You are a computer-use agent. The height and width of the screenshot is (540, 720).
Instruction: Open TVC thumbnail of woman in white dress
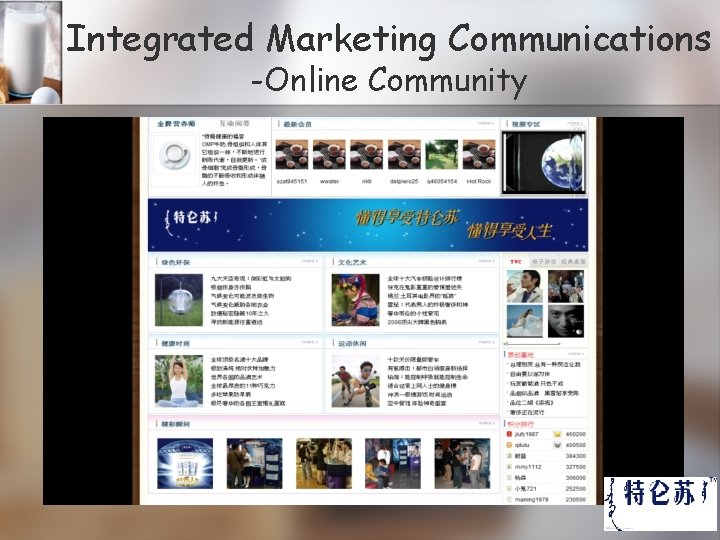tap(524, 321)
